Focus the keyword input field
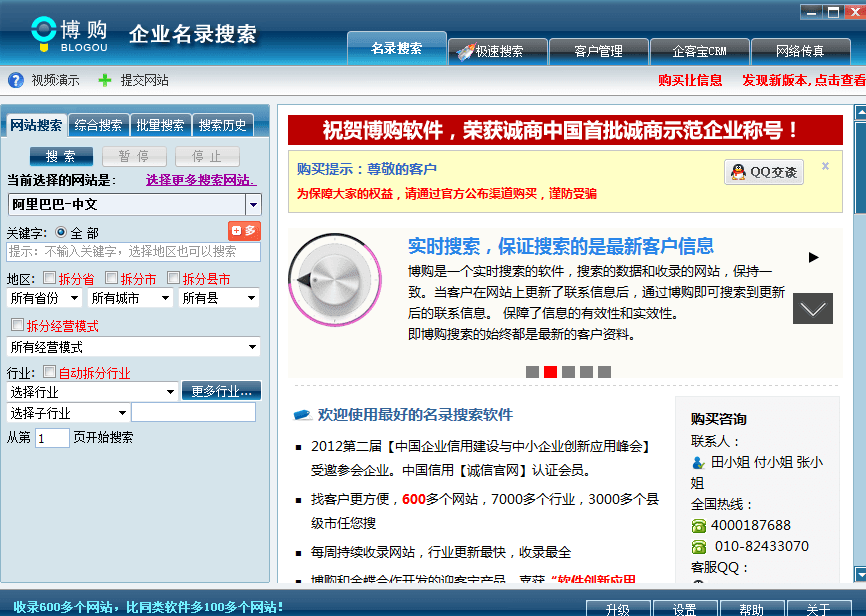This screenshot has height=616, width=866. tap(133, 252)
